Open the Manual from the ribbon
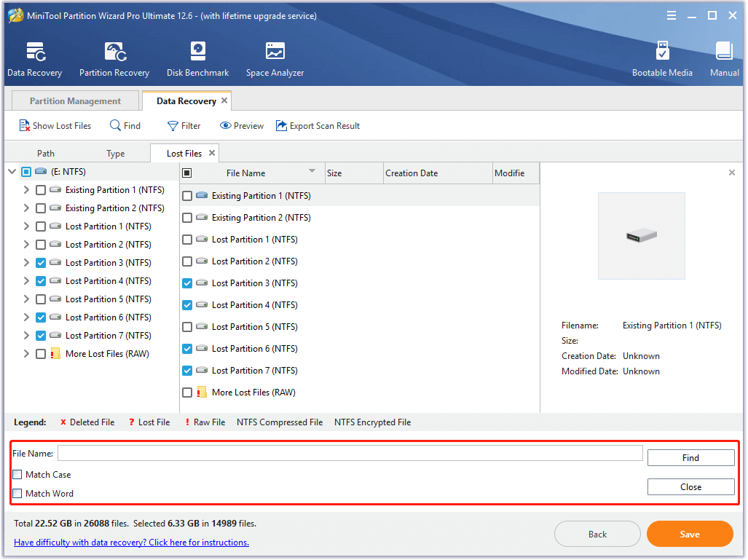Screen dimensions: 748x560 pyautogui.click(x=724, y=59)
